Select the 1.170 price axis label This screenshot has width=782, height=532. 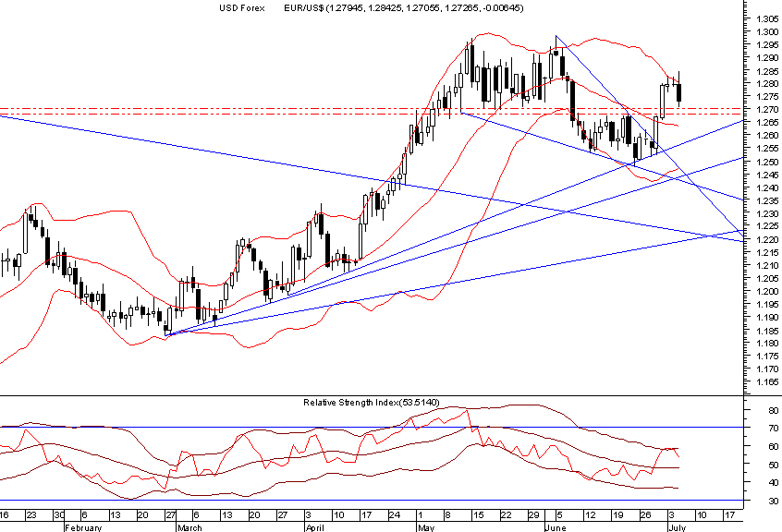pyautogui.click(x=767, y=369)
